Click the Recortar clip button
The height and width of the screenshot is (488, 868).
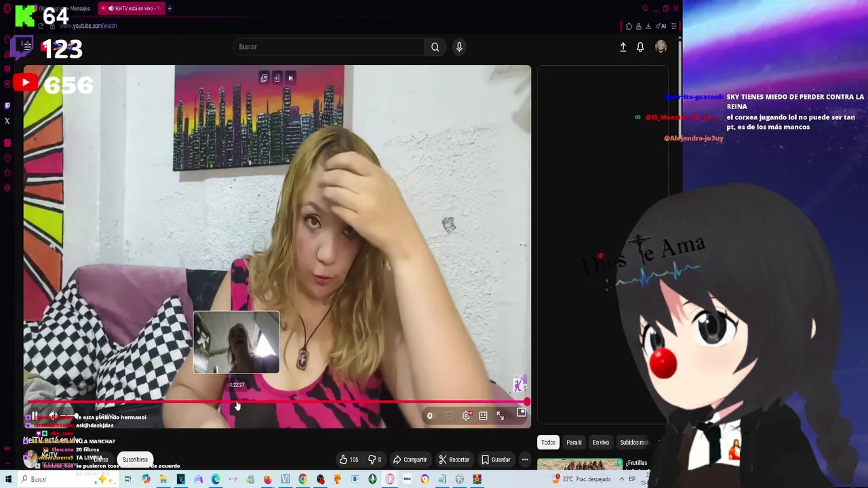pos(454,460)
